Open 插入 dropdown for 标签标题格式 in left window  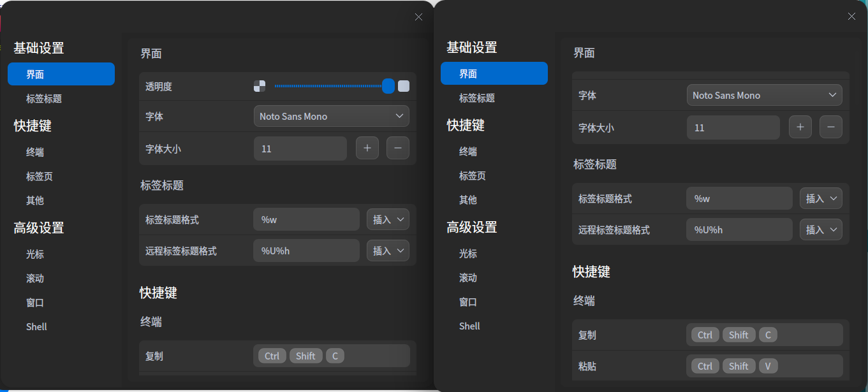(x=388, y=220)
